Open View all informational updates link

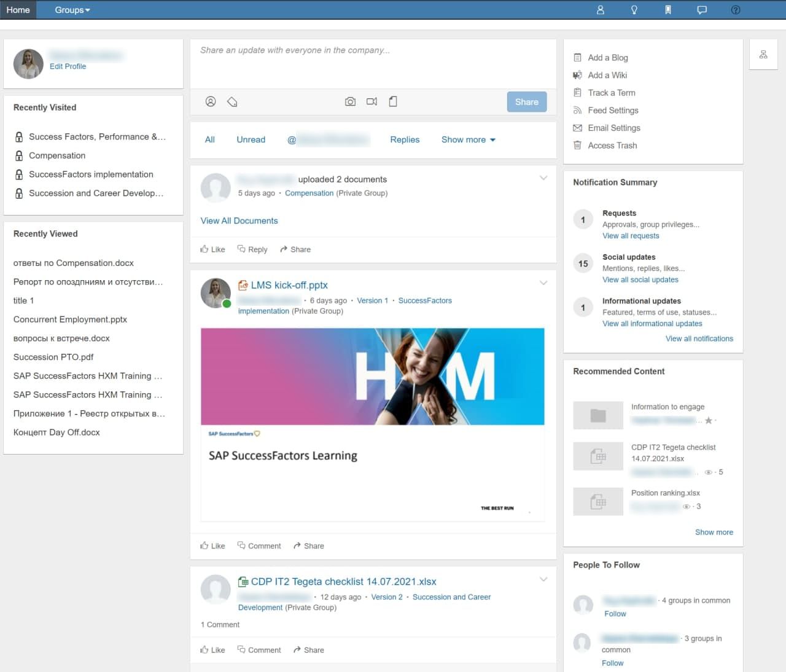pos(652,324)
